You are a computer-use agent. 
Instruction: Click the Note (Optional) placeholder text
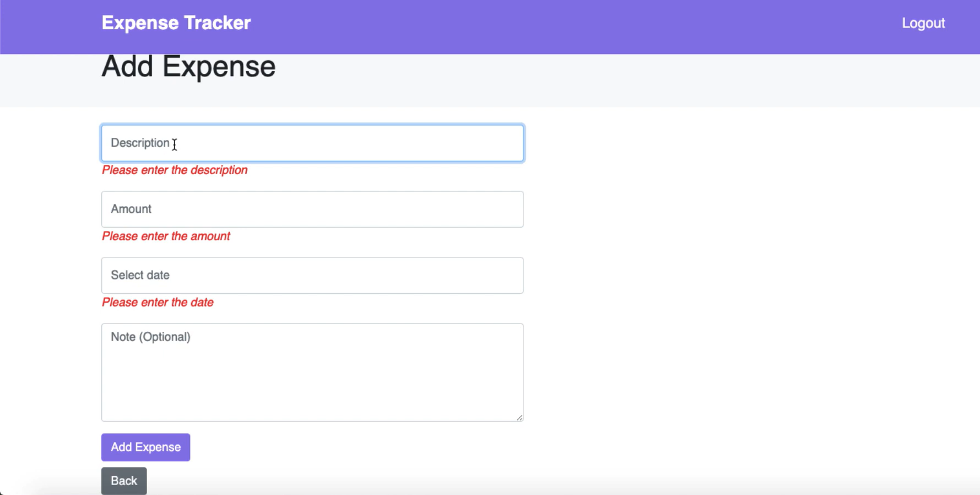tap(150, 337)
